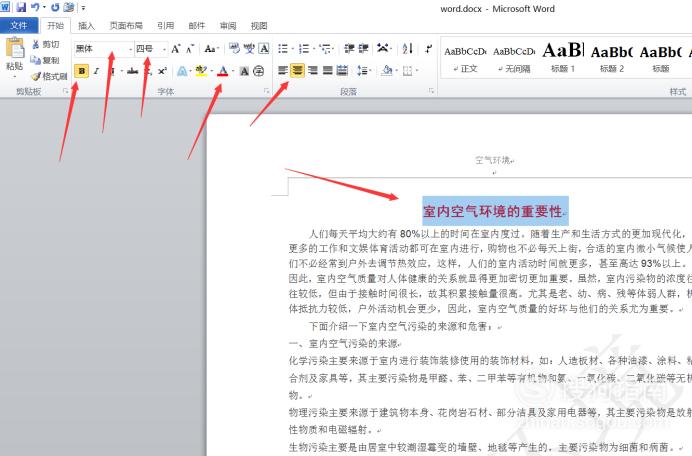Click the 格式刷 (Format Painter) button
This screenshot has width=692, height=456.
pyautogui.click(x=49, y=76)
